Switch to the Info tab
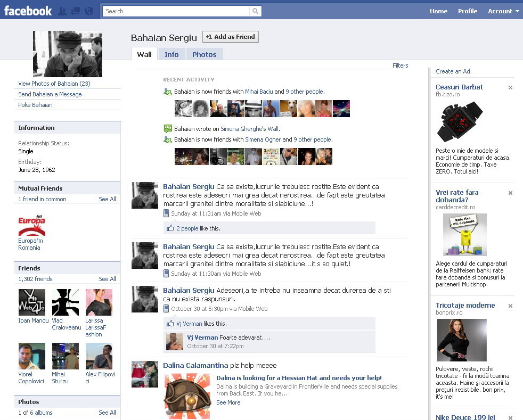This screenshot has height=420, width=523. tap(171, 54)
